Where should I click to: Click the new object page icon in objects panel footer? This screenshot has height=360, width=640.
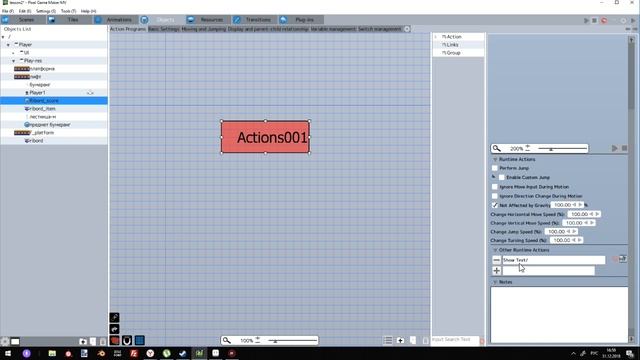coord(93,341)
